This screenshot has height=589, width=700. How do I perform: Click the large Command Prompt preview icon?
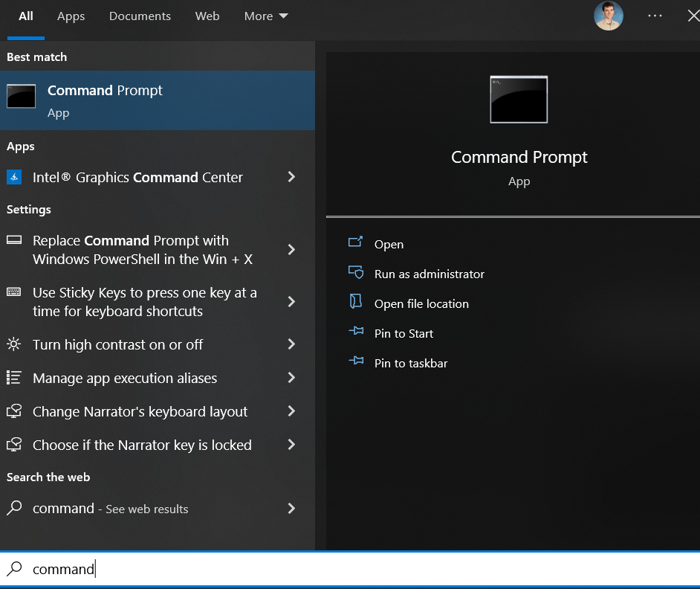(519, 99)
